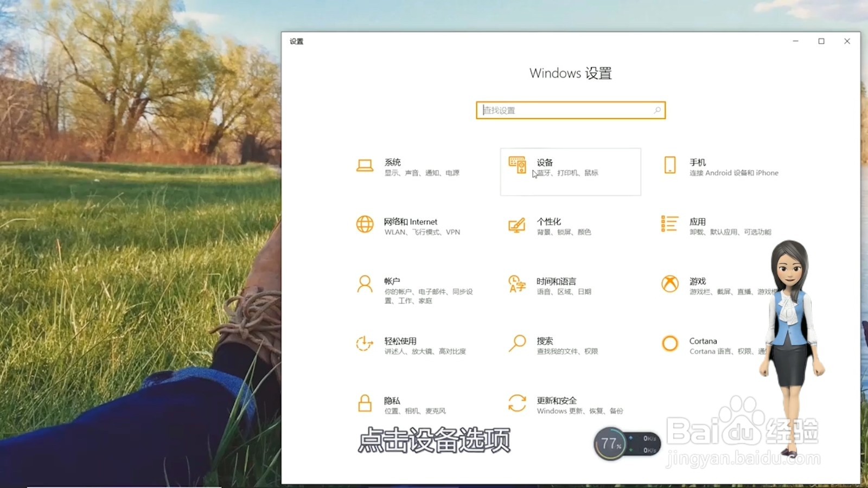Click the 77% performance monitor widget
The image size is (868, 488).
point(627,444)
